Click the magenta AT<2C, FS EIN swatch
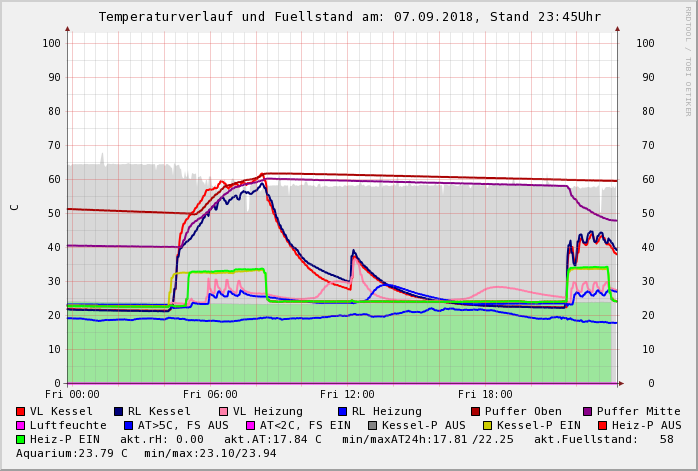The height and width of the screenshot is (471, 698). click(x=250, y=425)
